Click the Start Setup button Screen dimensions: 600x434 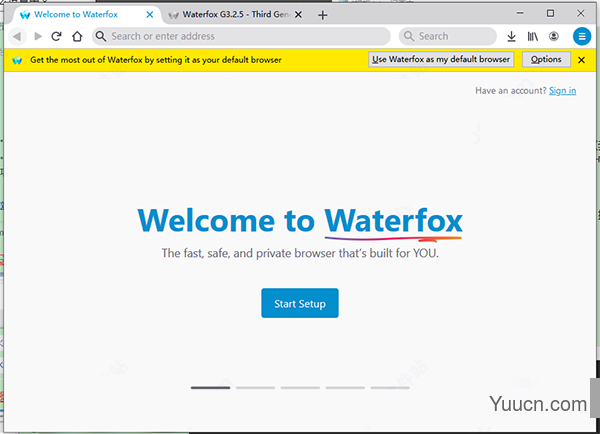tap(300, 303)
